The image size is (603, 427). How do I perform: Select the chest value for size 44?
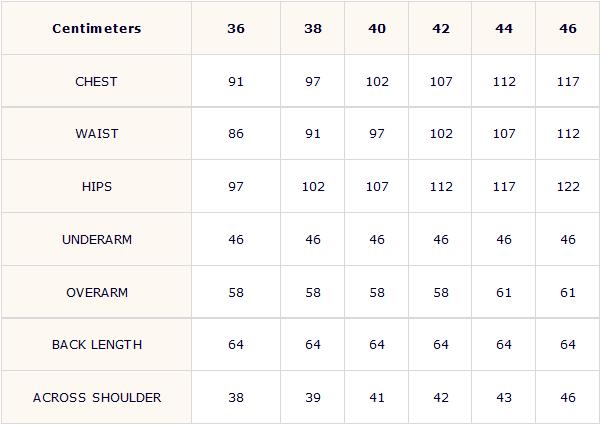click(504, 82)
